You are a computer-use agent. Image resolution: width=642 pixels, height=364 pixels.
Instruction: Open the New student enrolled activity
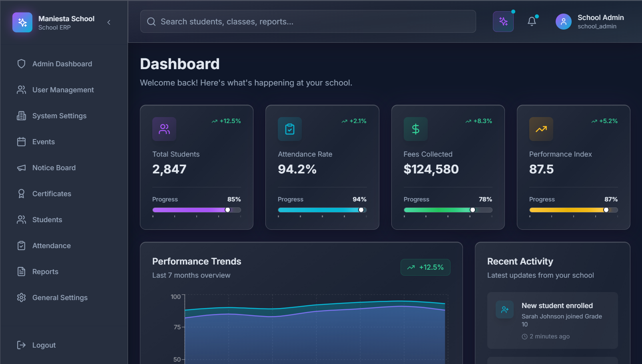(552, 320)
